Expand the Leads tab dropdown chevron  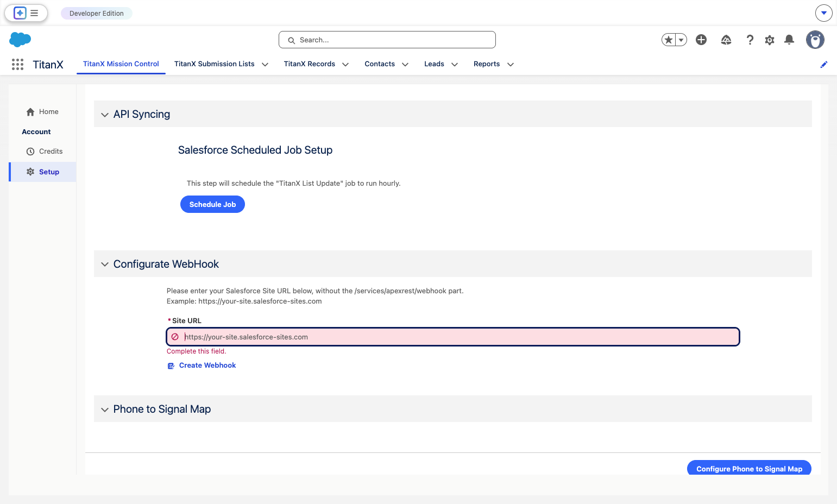(455, 65)
